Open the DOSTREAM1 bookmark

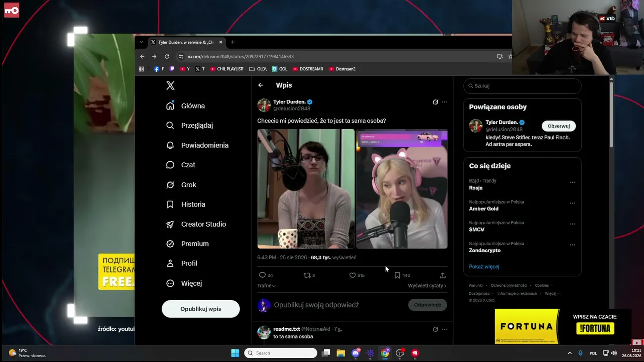tap(308, 69)
